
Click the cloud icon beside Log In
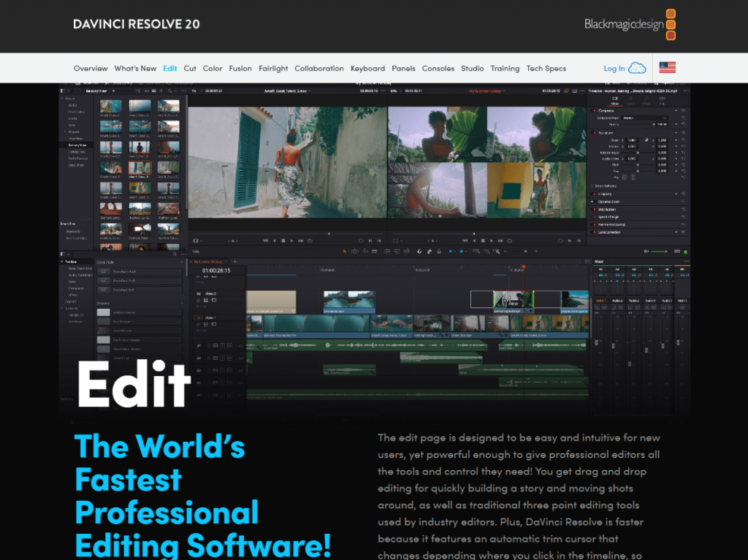pyautogui.click(x=637, y=68)
